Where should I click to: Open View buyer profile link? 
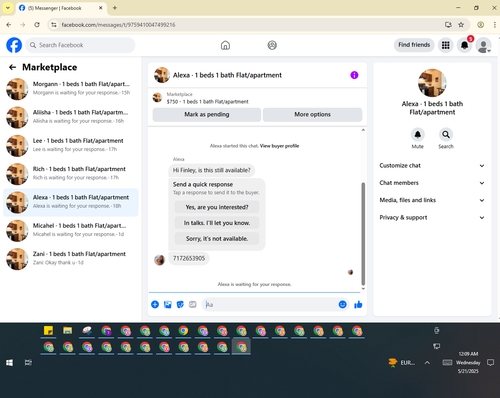point(279,146)
